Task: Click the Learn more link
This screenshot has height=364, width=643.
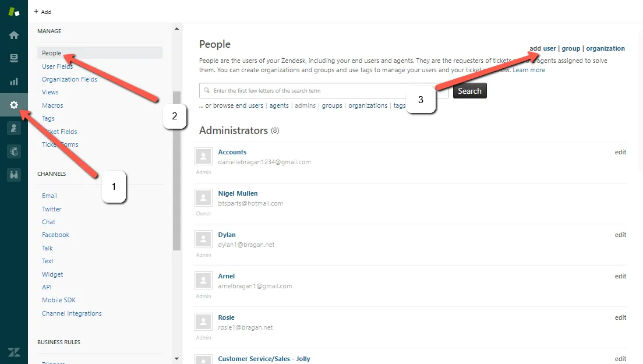Action: point(529,70)
